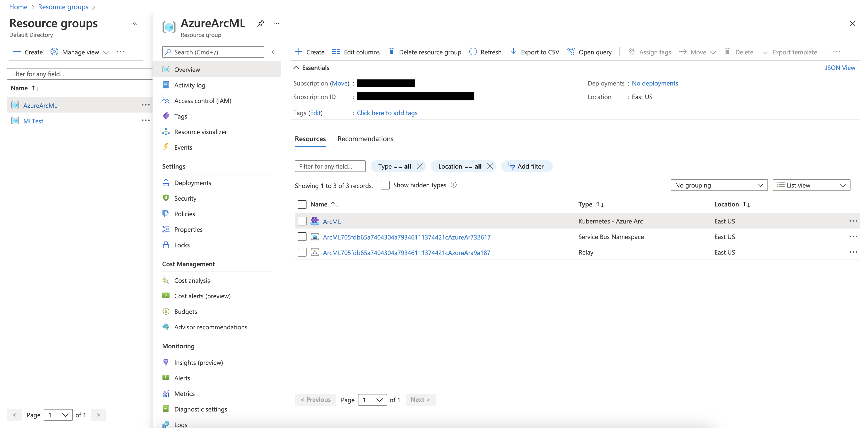Open the Tags menu item
Screen dimensions: 868x428
tap(180, 116)
